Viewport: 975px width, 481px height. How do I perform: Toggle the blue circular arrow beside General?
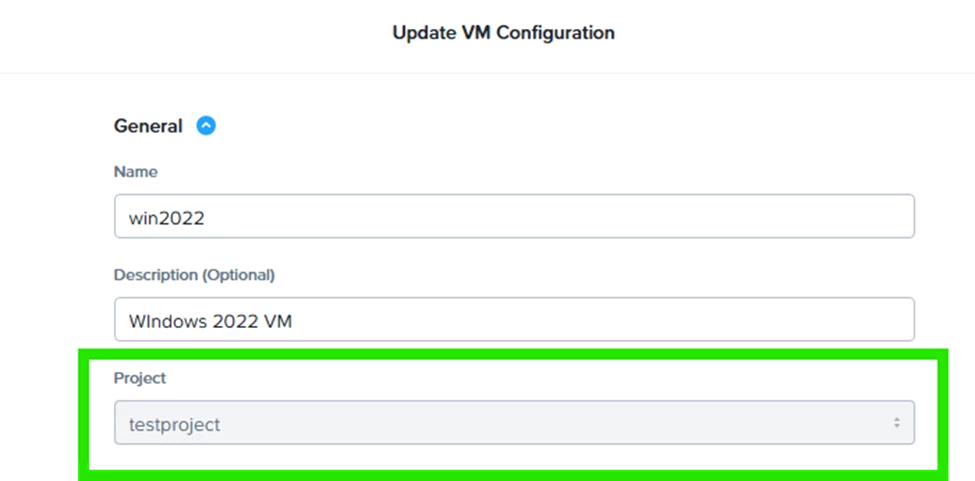[206, 126]
